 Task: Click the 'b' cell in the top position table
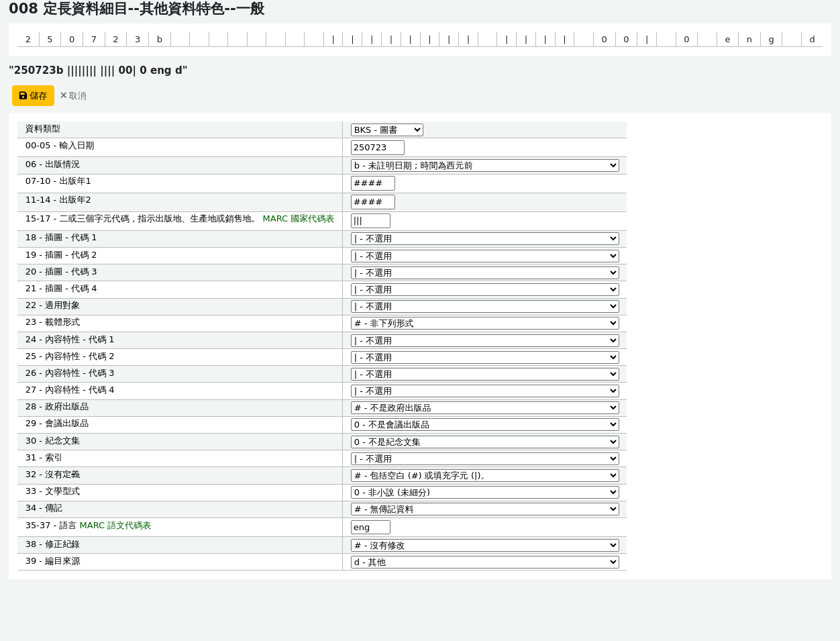coord(160,40)
